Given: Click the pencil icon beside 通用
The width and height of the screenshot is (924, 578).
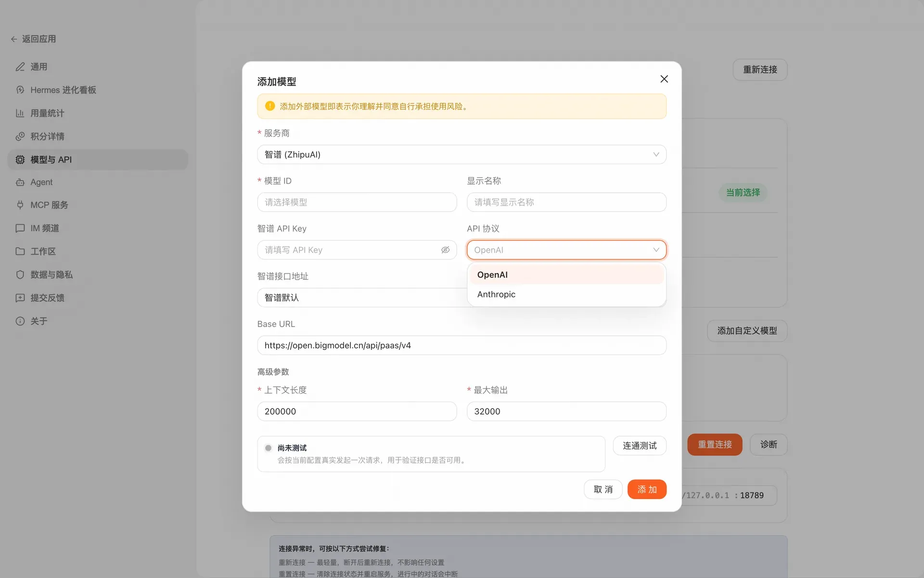Looking at the screenshot, I should pyautogui.click(x=20, y=67).
